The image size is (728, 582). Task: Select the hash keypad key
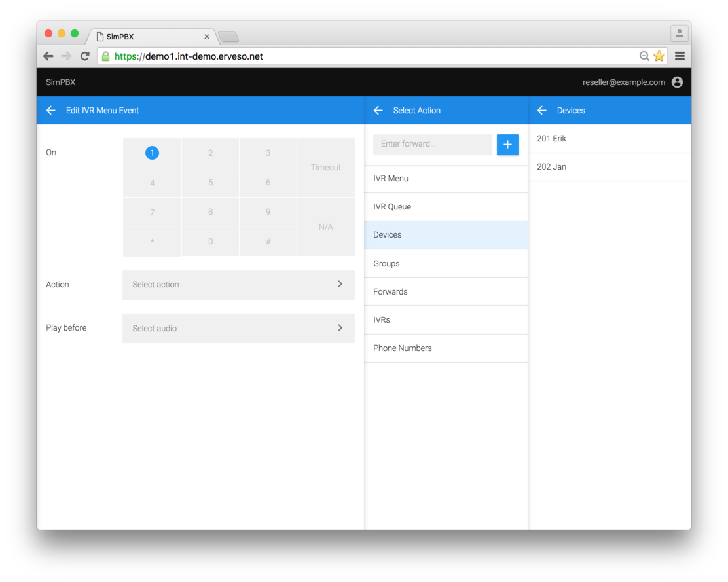268,242
